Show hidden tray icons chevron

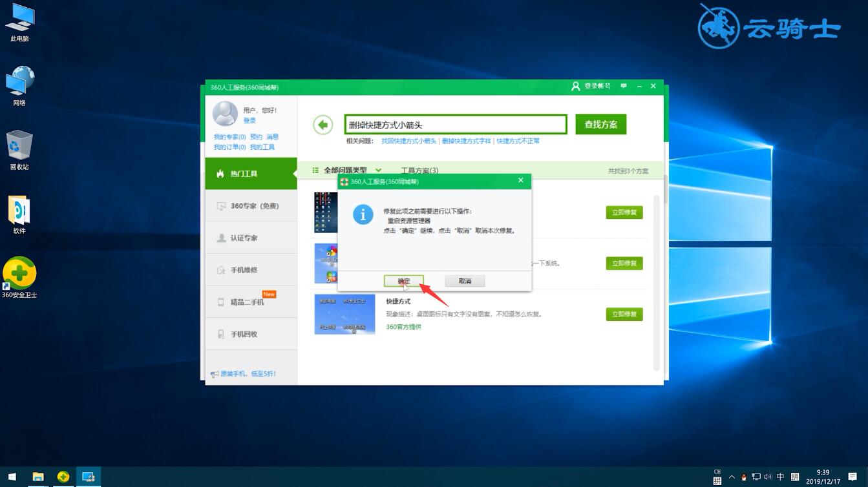tap(732, 477)
